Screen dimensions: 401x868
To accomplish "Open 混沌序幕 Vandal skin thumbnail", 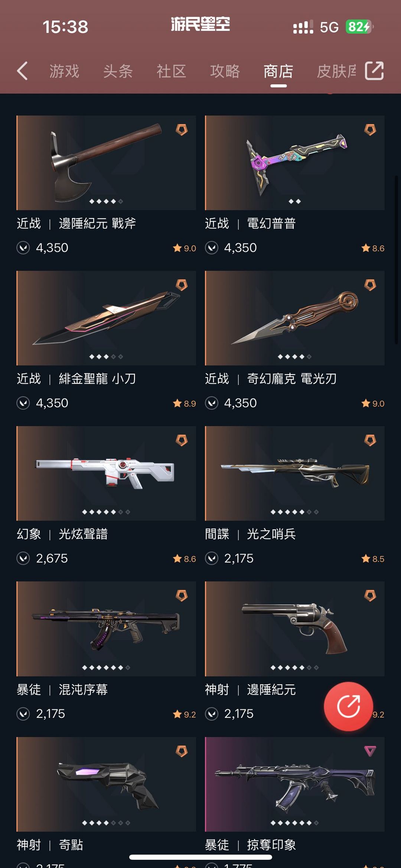I will tap(106, 629).
